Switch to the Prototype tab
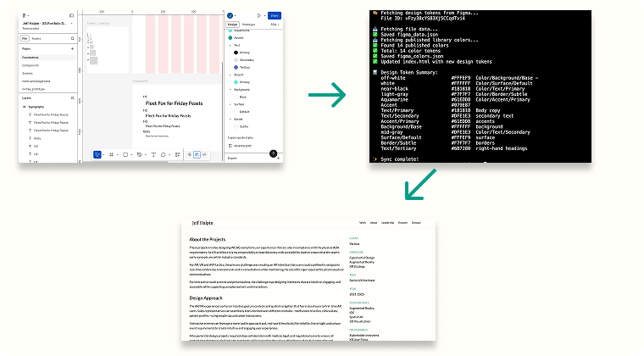 click(x=248, y=25)
